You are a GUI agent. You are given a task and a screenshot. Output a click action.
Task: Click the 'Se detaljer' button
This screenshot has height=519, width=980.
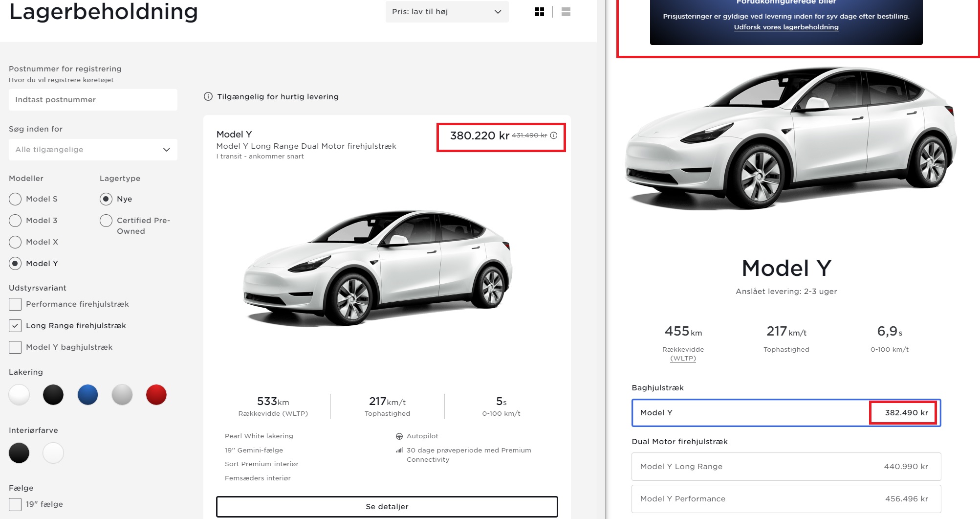[387, 506]
